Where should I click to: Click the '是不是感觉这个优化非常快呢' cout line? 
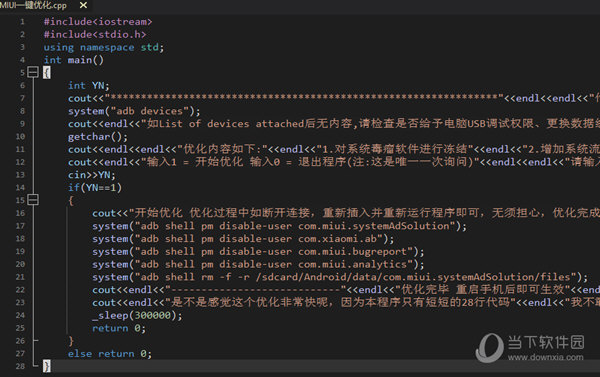click(x=346, y=302)
